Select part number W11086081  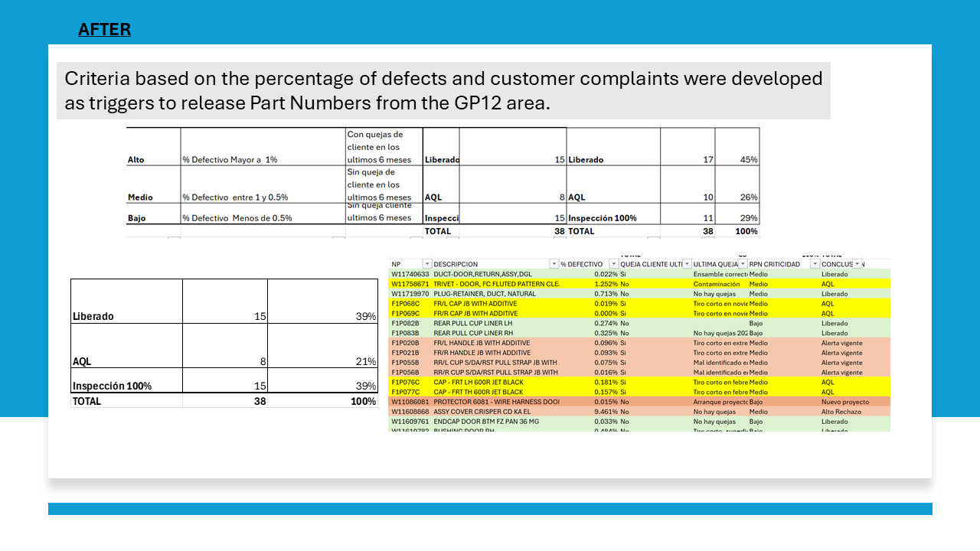(410, 402)
